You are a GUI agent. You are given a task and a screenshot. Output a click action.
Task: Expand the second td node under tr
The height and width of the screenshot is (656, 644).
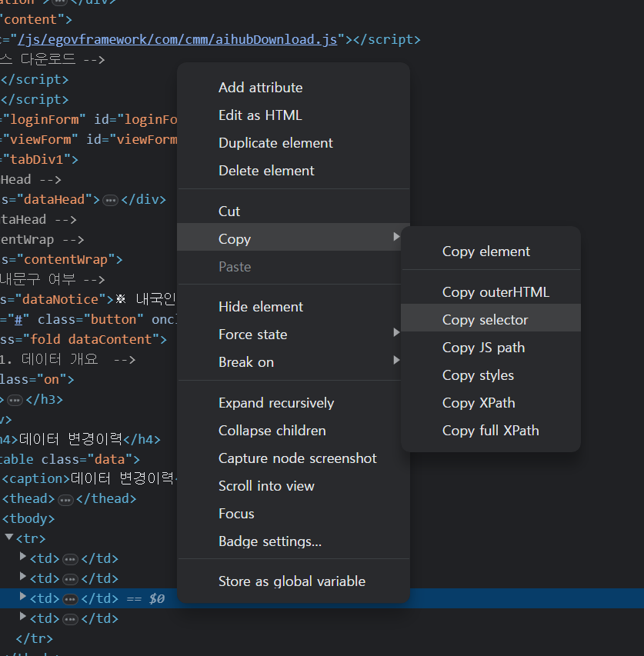pos(23,576)
